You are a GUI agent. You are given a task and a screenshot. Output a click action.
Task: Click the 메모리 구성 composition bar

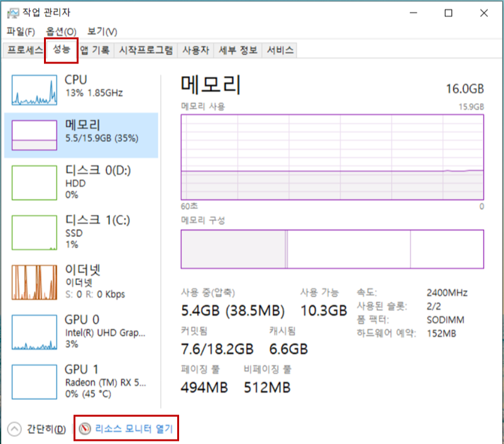pos(331,249)
